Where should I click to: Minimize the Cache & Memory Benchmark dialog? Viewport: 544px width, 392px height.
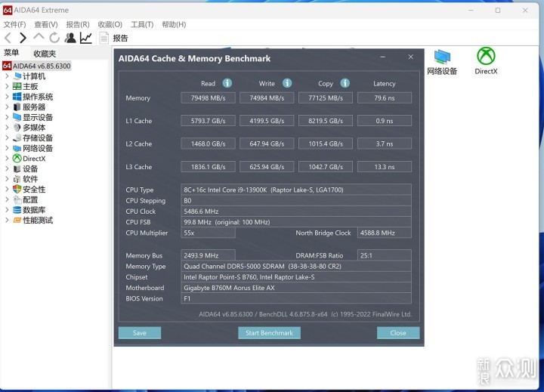click(382, 57)
